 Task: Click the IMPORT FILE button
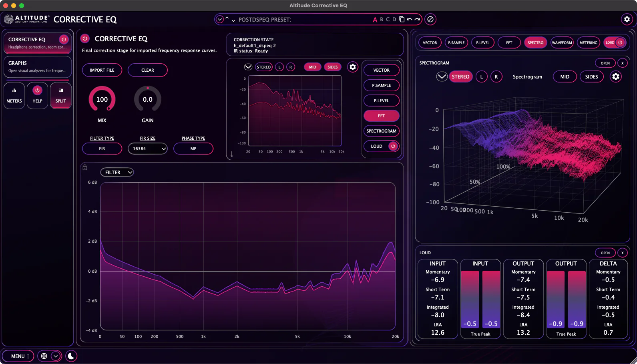tap(102, 70)
